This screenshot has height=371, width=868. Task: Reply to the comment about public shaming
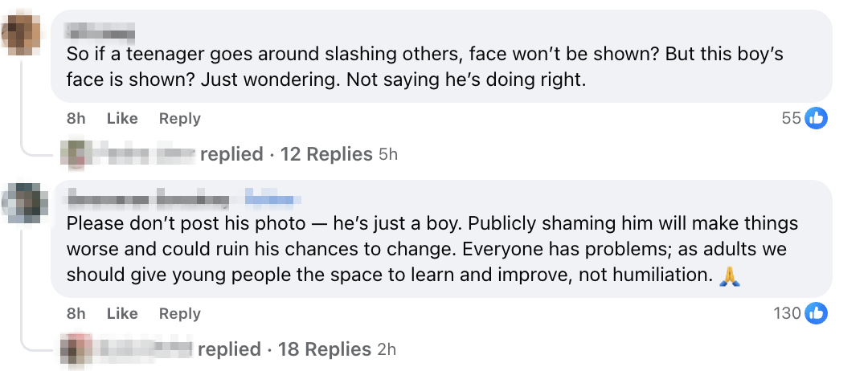click(x=179, y=313)
